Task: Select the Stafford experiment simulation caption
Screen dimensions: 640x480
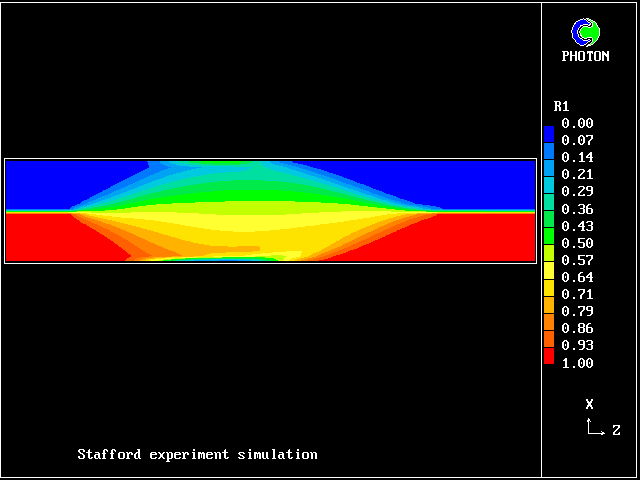Action: tap(197, 455)
